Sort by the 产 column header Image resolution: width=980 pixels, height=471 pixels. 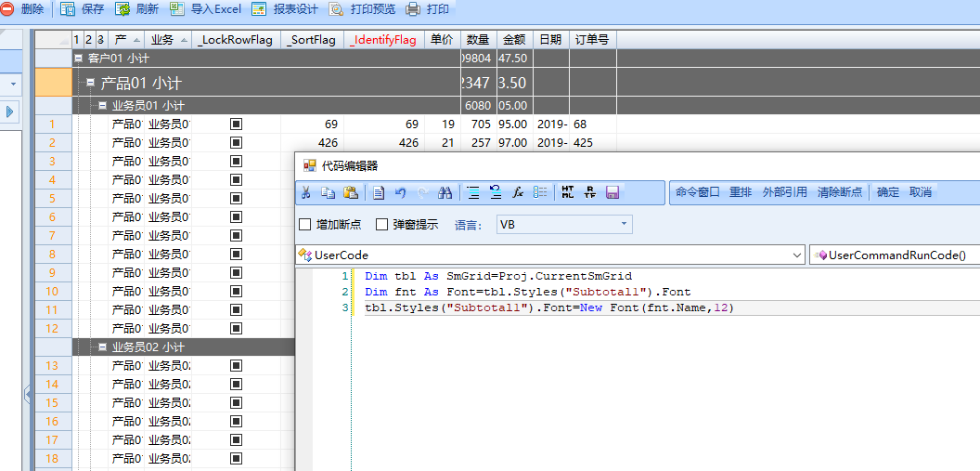[x=126, y=40]
